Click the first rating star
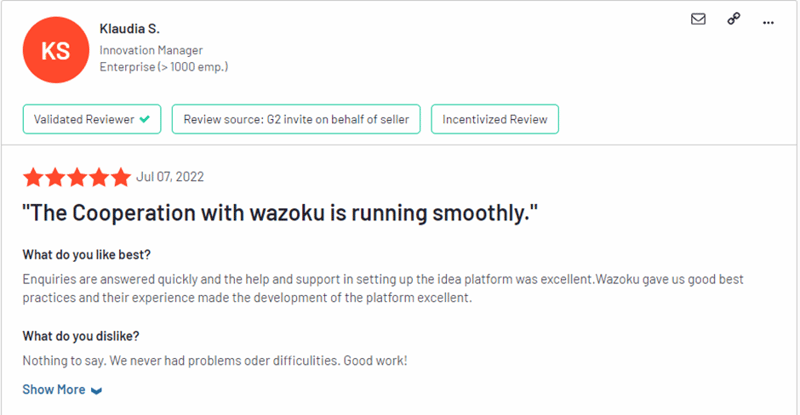The width and height of the screenshot is (800, 415). tap(33, 177)
